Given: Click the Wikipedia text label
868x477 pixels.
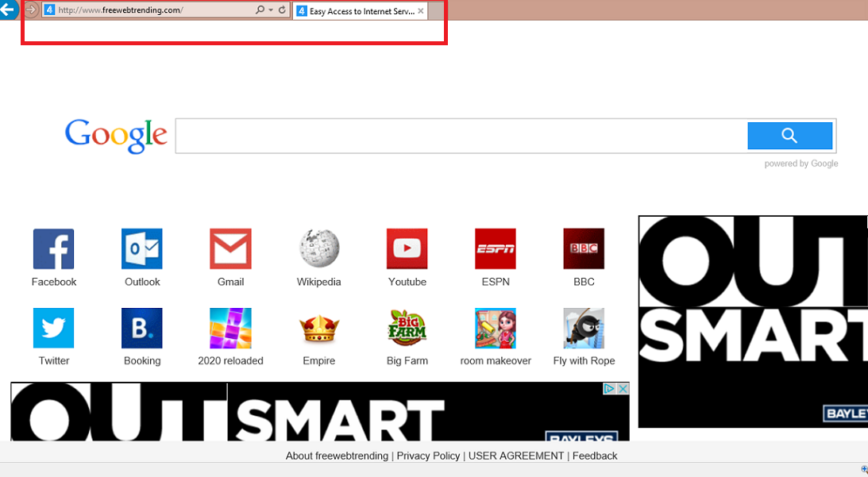Looking at the screenshot, I should click(319, 282).
